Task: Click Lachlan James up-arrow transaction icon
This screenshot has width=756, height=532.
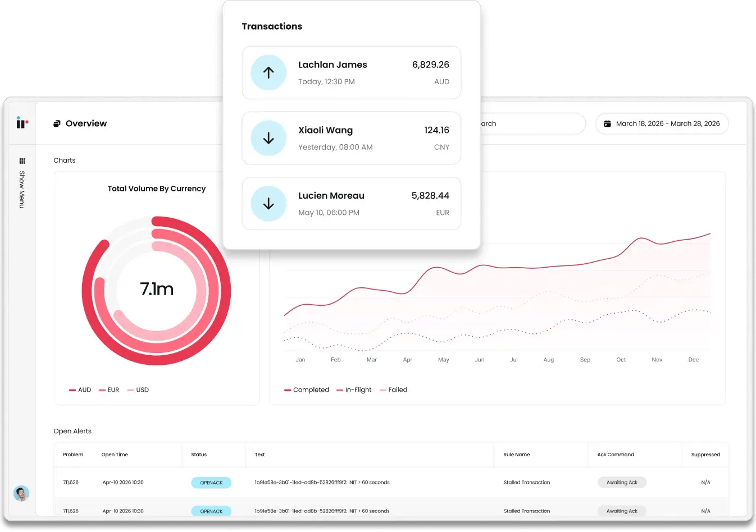Action: tap(268, 73)
